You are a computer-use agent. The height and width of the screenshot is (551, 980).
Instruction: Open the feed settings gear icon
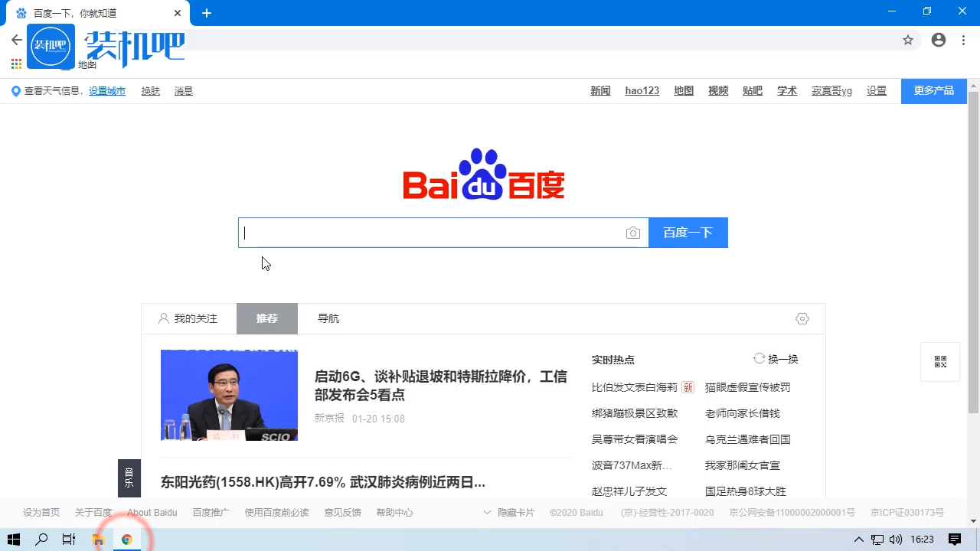click(x=802, y=318)
